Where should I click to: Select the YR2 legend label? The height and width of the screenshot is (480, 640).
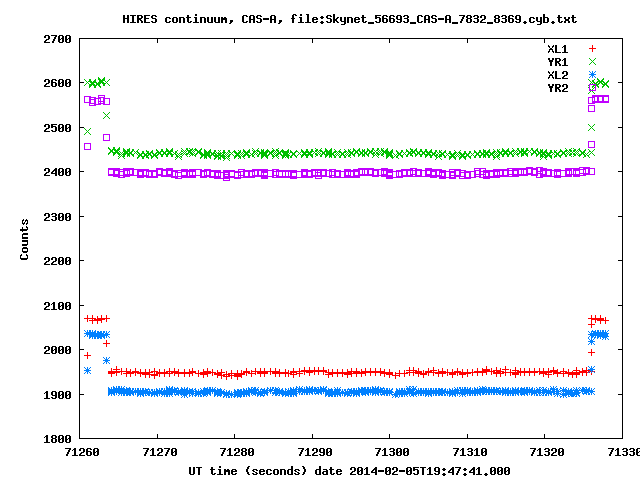tap(558, 88)
